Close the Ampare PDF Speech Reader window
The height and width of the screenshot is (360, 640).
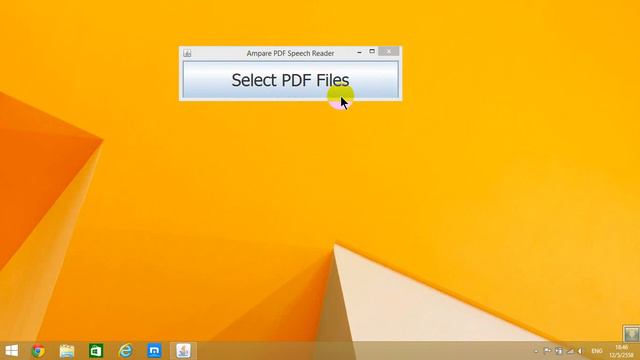(x=389, y=51)
